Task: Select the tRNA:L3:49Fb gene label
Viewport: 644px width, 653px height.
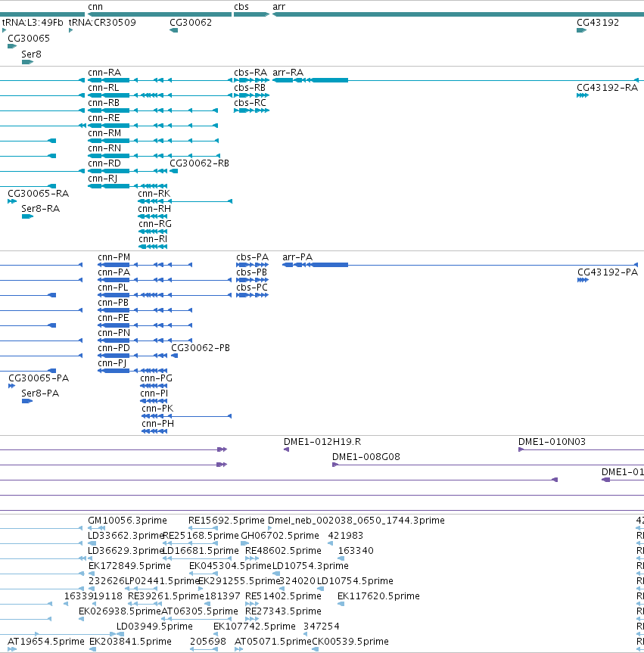Action: [x=33, y=23]
